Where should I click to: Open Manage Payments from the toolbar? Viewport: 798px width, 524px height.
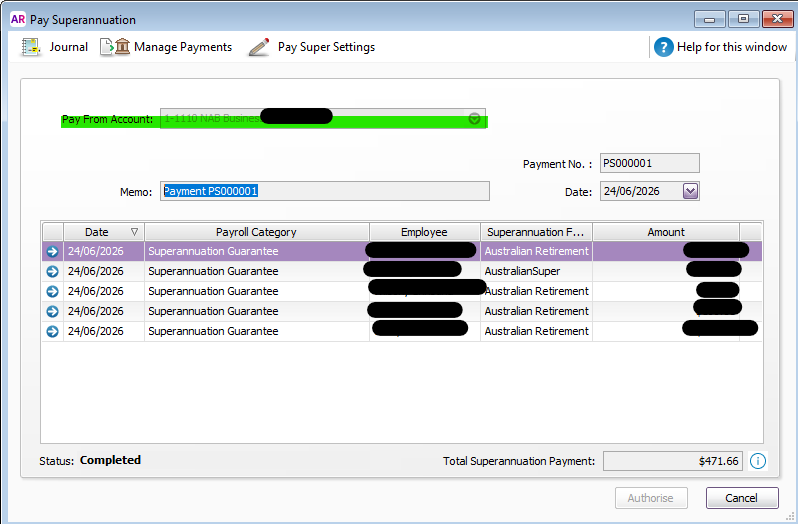pos(183,47)
